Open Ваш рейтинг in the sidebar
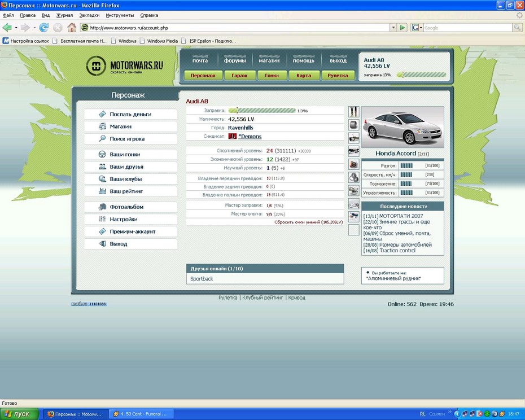 pyautogui.click(x=131, y=191)
